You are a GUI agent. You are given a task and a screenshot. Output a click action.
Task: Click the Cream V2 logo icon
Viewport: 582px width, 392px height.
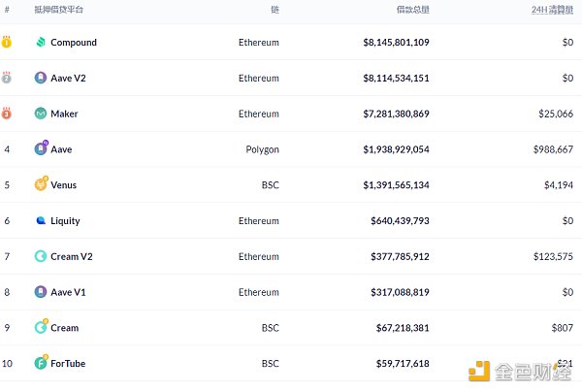[x=41, y=256]
